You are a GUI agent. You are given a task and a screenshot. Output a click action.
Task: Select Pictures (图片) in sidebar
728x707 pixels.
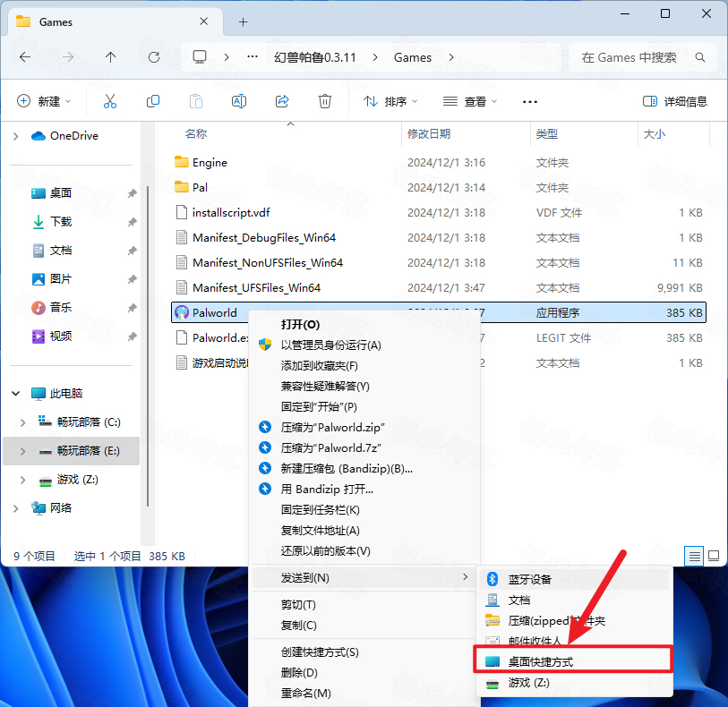point(60,279)
